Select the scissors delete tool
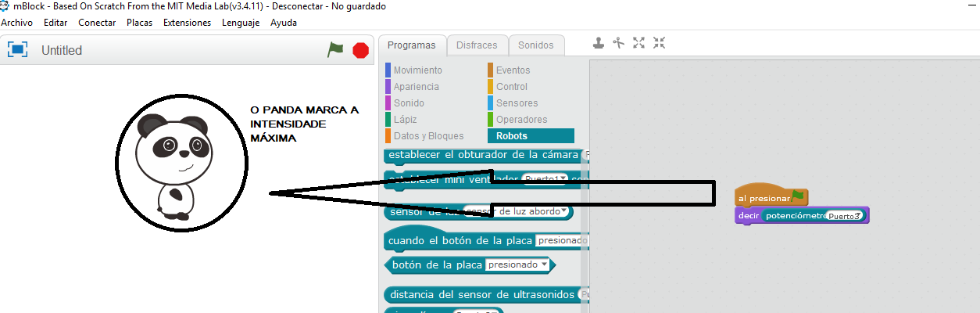980x313 pixels. [619, 43]
